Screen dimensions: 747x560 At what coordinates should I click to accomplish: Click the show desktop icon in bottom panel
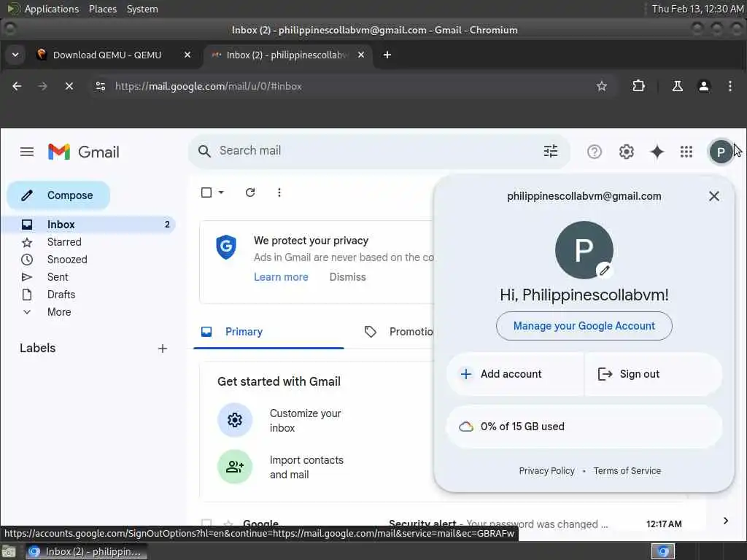(9, 551)
